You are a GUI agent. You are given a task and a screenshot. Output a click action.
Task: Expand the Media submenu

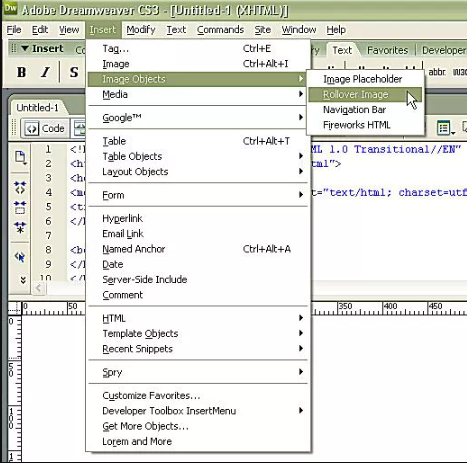[x=197, y=95]
